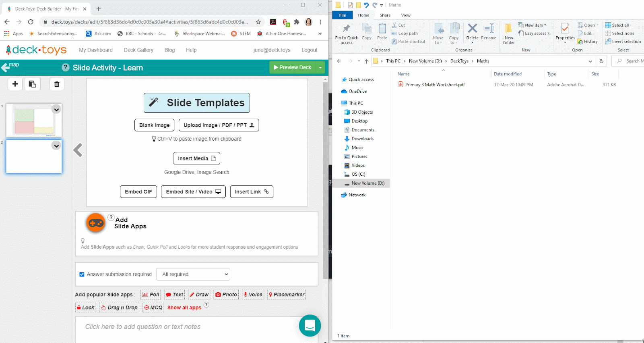The width and height of the screenshot is (644, 343).
Task: Delete slide using trash icon
Action: coord(57,84)
